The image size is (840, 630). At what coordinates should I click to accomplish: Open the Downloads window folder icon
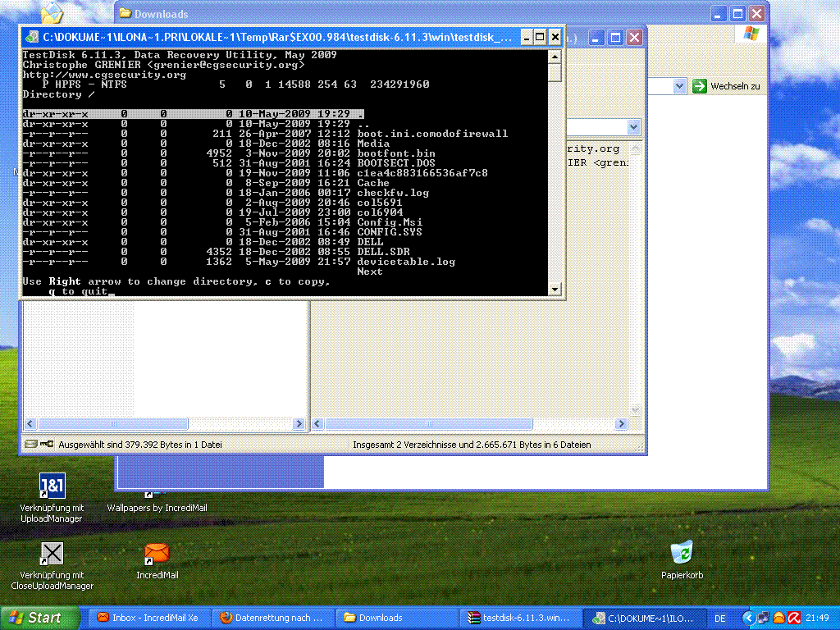pyautogui.click(x=126, y=13)
